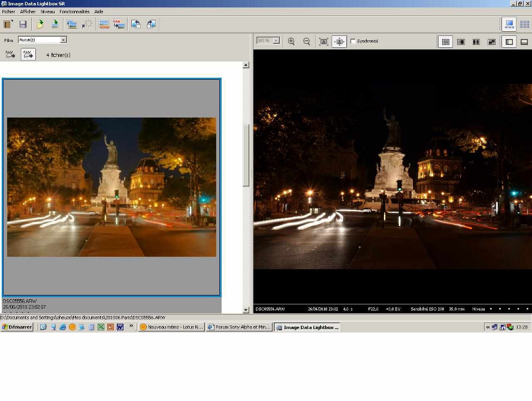Viewport: 532px width, 401px height.
Task: Select the DSC05556.ARW thumbnail
Action: pyautogui.click(x=111, y=187)
